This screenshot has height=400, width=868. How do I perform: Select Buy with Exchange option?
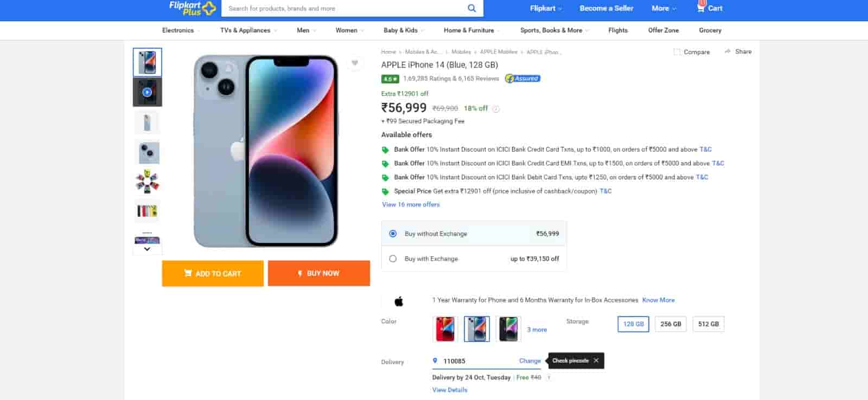click(x=393, y=259)
